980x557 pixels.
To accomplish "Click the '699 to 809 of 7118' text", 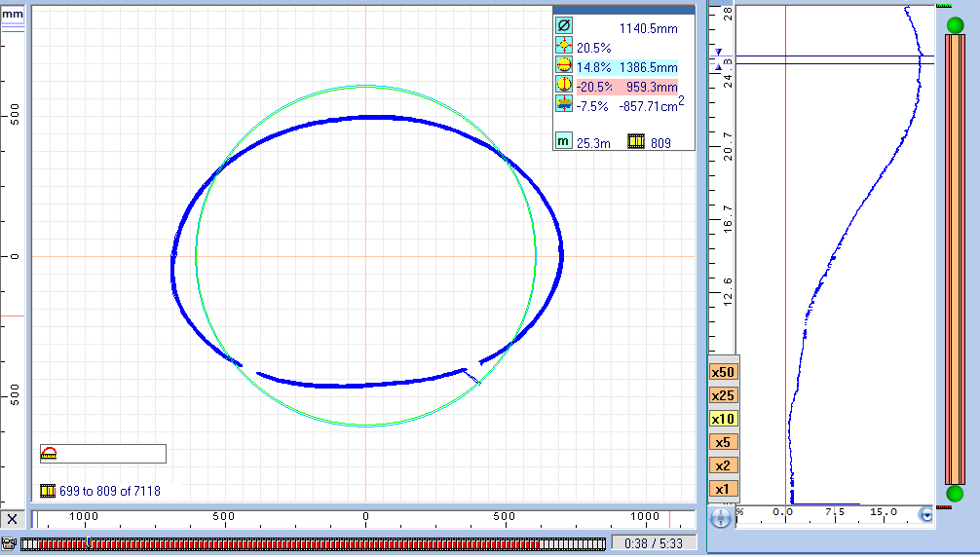I will [x=110, y=491].
